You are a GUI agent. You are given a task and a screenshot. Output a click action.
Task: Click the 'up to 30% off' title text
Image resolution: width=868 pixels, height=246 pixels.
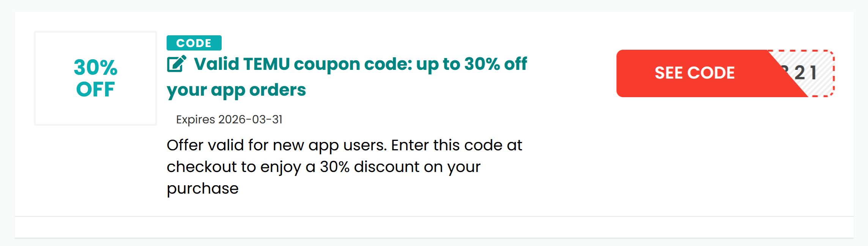tap(472, 65)
